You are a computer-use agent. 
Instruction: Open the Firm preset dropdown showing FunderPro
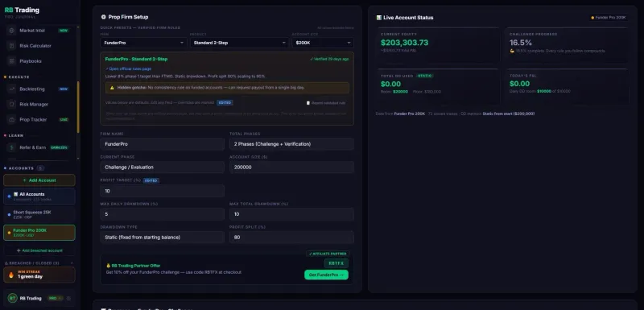(x=143, y=43)
